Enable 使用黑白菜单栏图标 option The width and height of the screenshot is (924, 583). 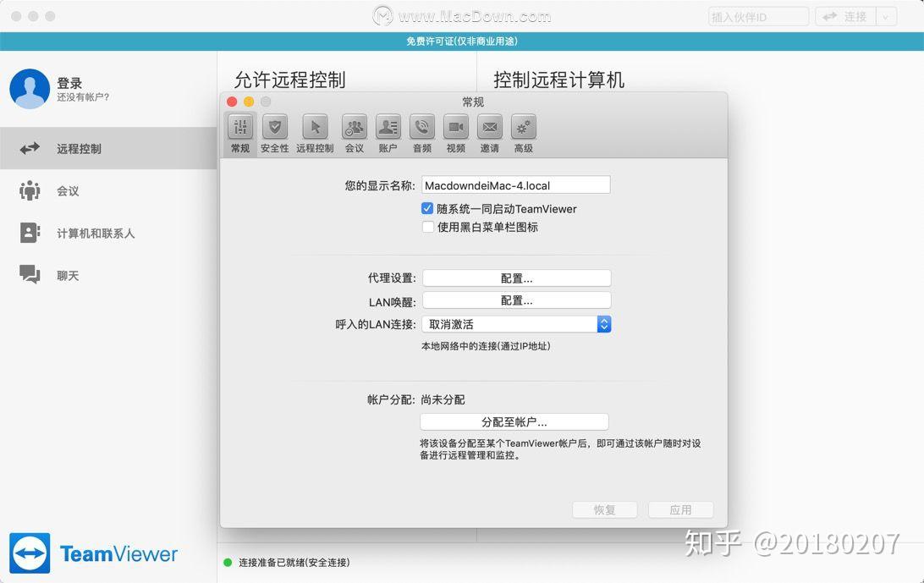point(428,227)
